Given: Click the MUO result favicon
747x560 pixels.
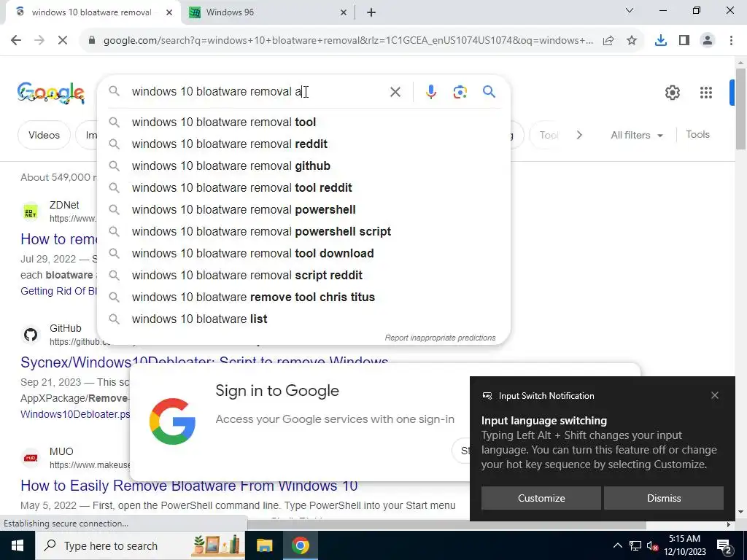Looking at the screenshot, I should tap(31, 458).
